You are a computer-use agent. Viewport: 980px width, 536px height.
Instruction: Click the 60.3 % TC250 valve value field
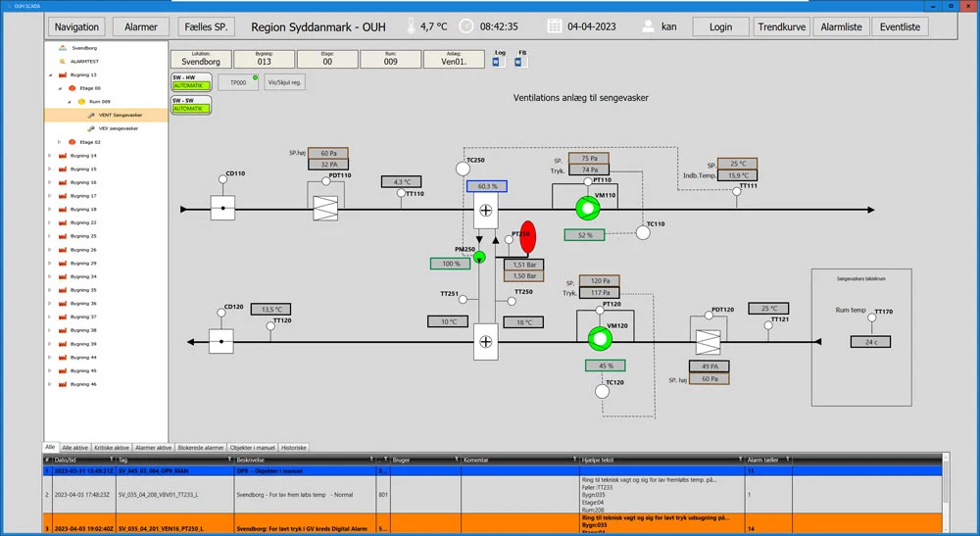click(x=485, y=186)
